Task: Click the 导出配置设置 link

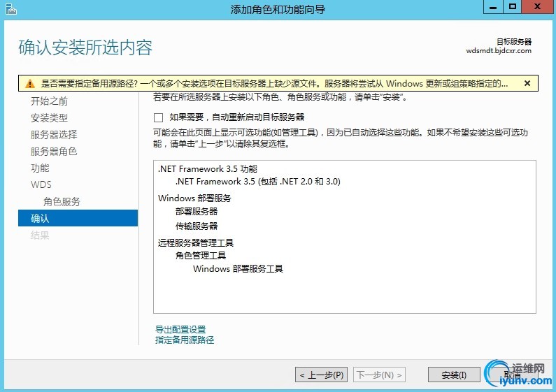Action: [x=180, y=329]
